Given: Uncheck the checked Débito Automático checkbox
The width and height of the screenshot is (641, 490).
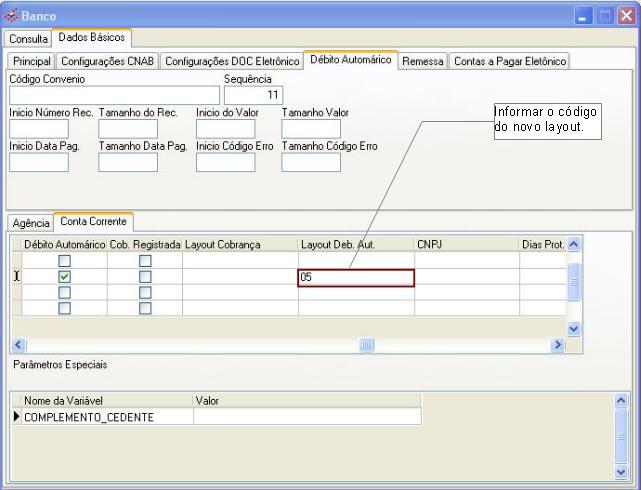Looking at the screenshot, I should 64,277.
